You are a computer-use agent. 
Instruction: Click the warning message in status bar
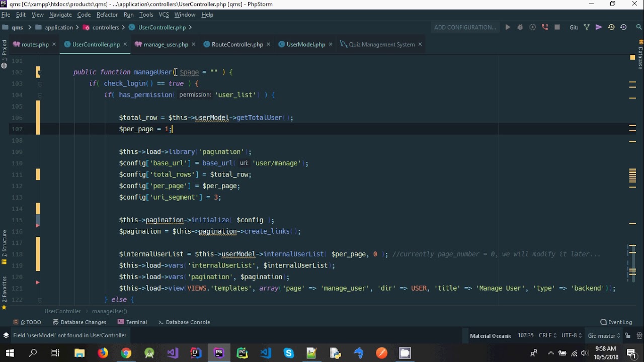(69, 335)
